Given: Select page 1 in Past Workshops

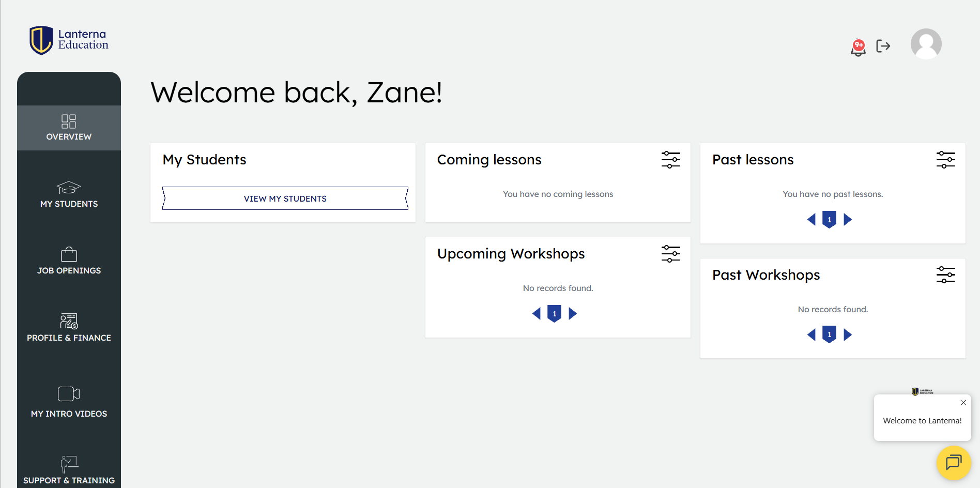Looking at the screenshot, I should tap(829, 334).
